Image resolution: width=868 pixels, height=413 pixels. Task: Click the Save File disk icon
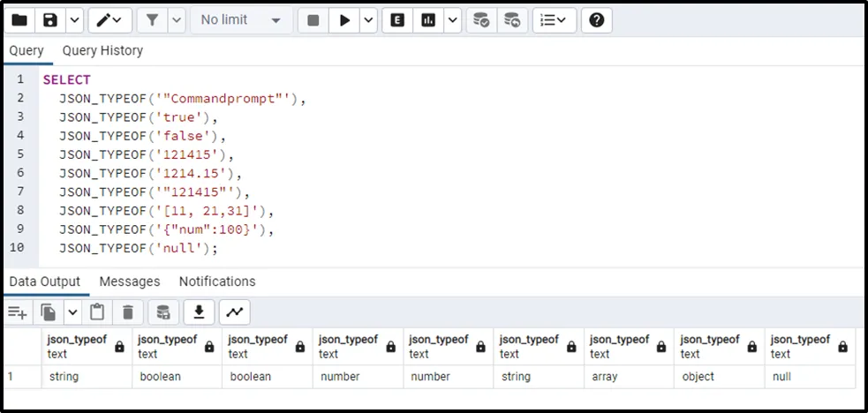pyautogui.click(x=50, y=19)
